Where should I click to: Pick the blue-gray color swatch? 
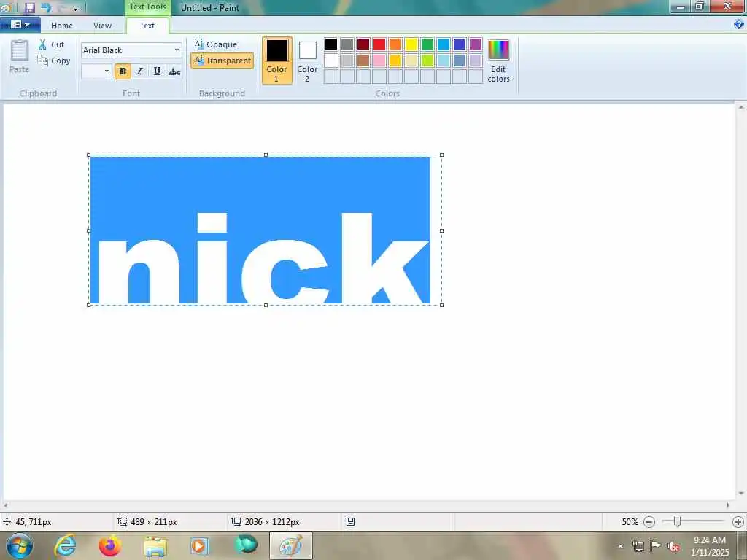[460, 61]
